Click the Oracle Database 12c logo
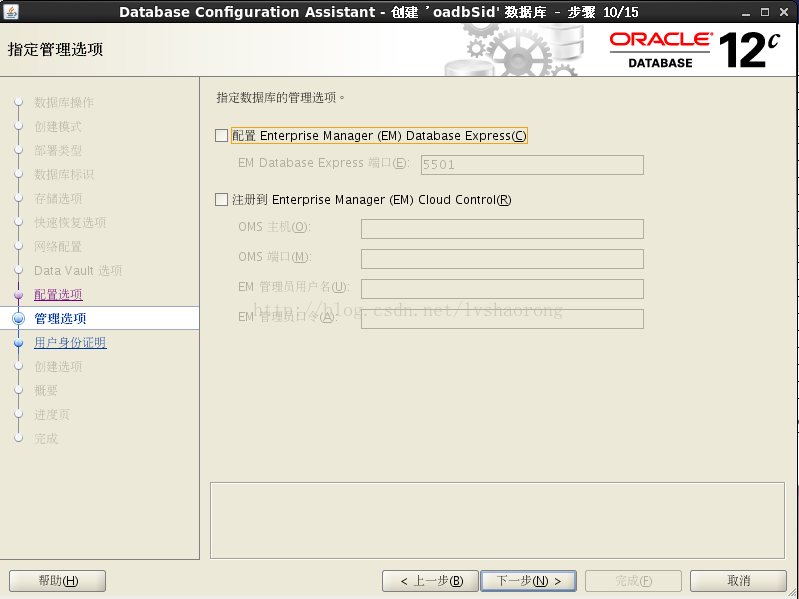799x599 pixels. pyautogui.click(x=695, y=50)
